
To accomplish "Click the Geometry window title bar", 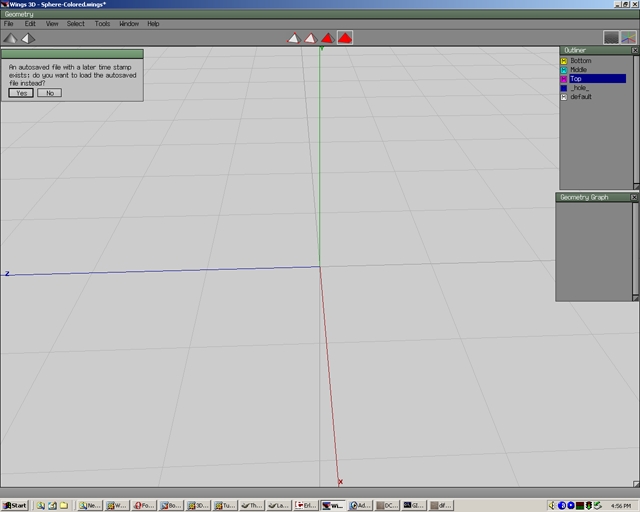I will 320,14.
